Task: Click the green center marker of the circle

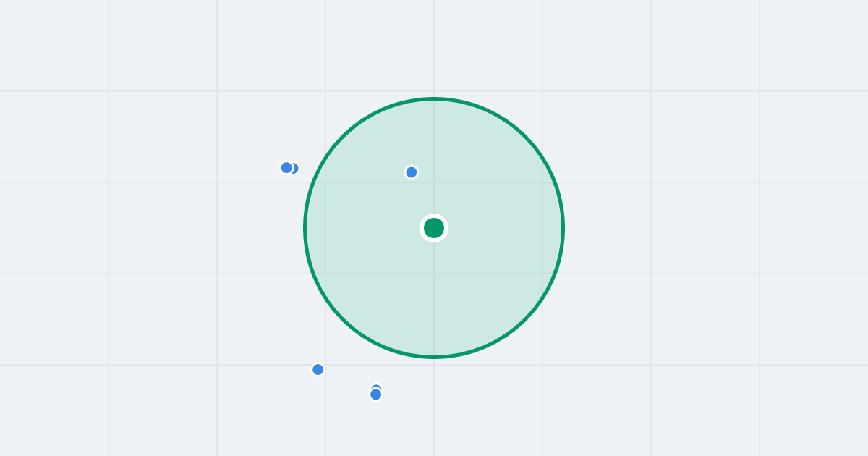Action: tap(434, 228)
